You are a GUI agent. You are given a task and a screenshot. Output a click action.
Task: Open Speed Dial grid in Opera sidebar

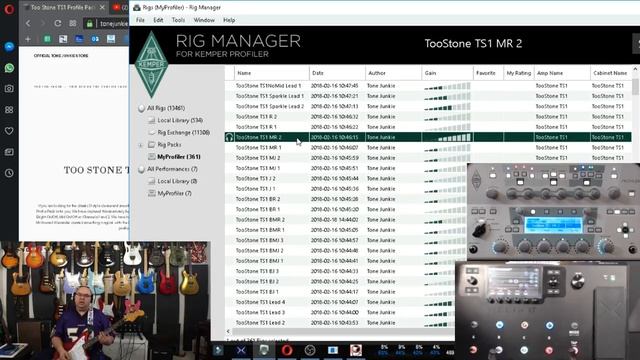[x=9, y=110]
